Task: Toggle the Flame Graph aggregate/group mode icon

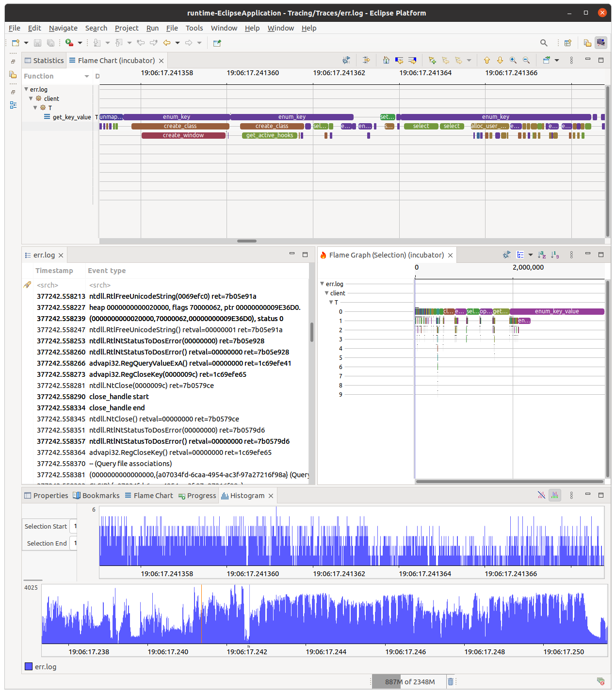Action: 520,255
